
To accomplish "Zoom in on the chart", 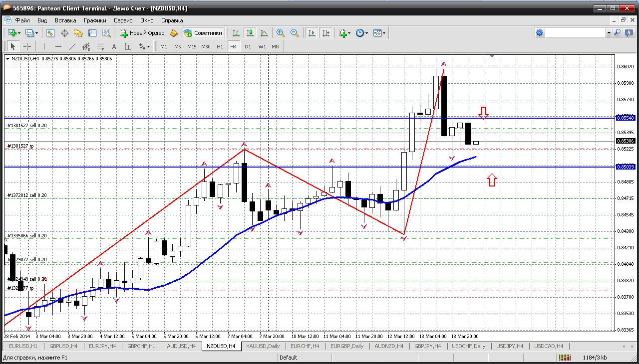I will 281,33.
